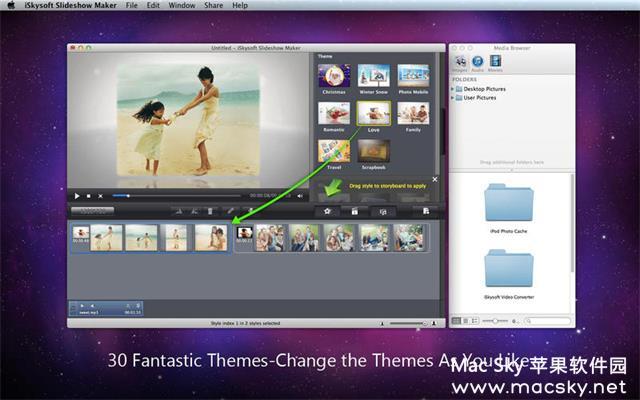This screenshot has width=640, height=400.
Task: Select the third beach photo in storyboard
Action: click(176, 238)
